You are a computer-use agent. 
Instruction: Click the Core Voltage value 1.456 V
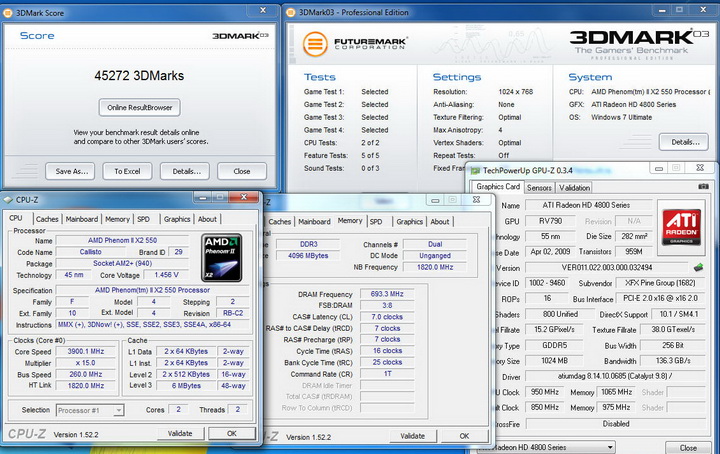pos(167,275)
